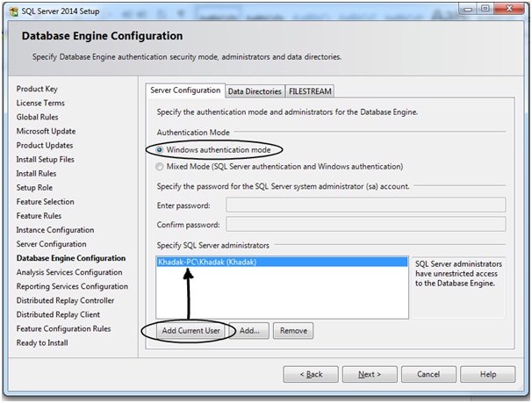Proceed with the Next button
The image size is (532, 403).
tap(370, 374)
